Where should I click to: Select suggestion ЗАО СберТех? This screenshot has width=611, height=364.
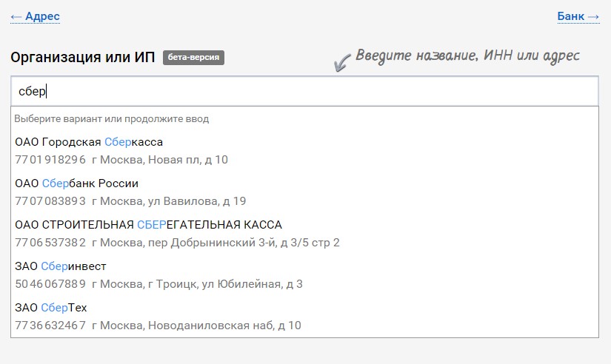(x=304, y=316)
